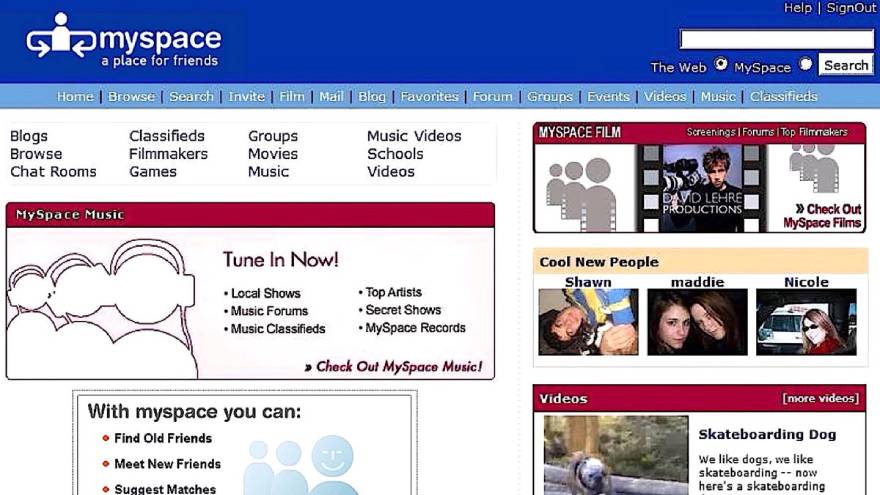
Task: Follow the Check Out MySpace Music link
Action: [x=398, y=367]
